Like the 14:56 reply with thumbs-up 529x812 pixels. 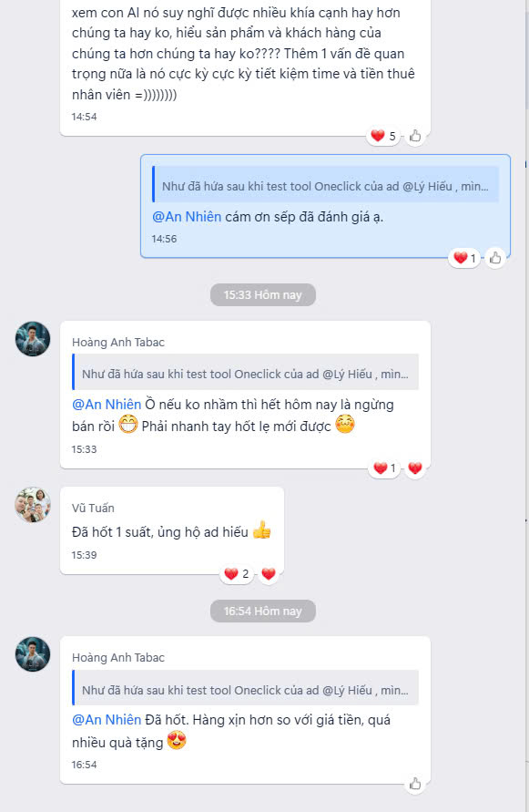click(x=495, y=258)
